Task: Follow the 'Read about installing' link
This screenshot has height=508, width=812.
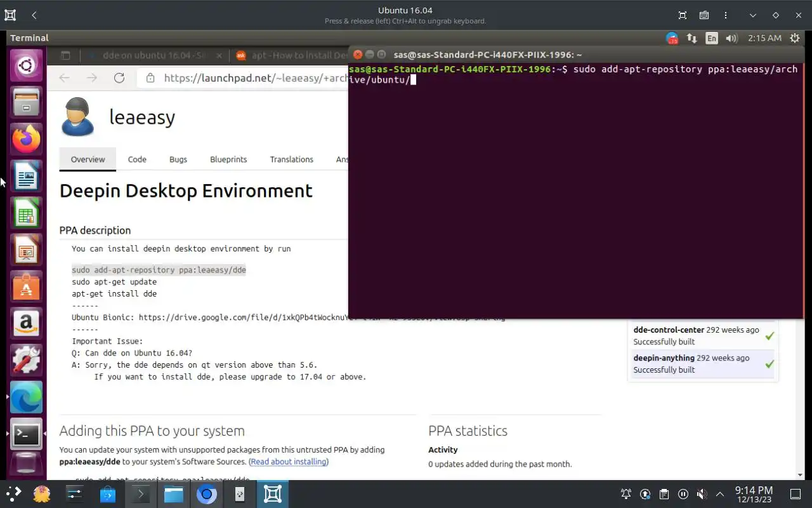Action: coord(289,462)
